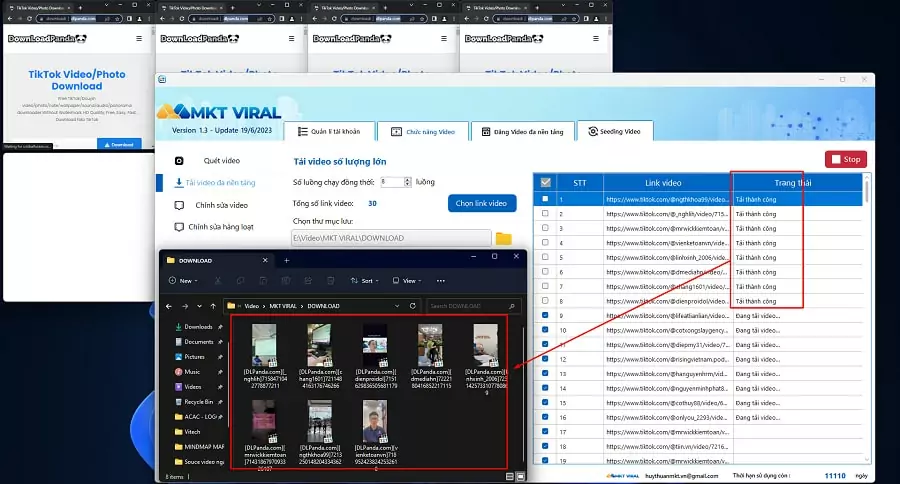This screenshot has width=900, height=484.
Task: Go back in File Explorer
Action: click(x=169, y=306)
